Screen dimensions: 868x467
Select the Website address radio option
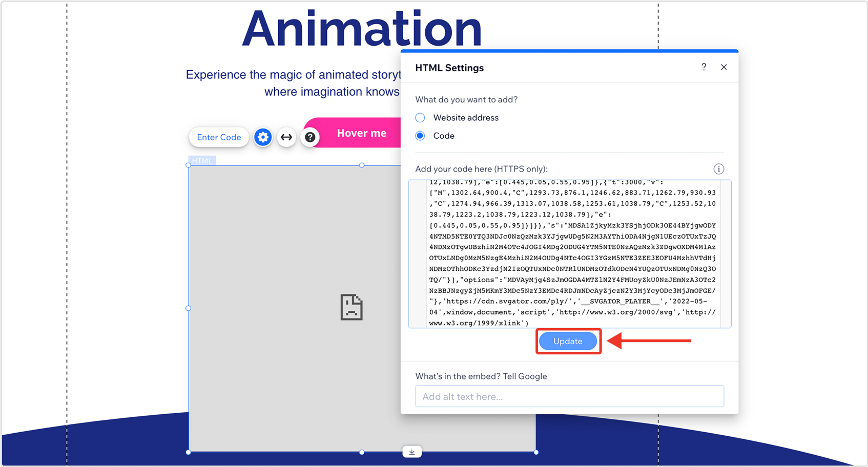420,118
